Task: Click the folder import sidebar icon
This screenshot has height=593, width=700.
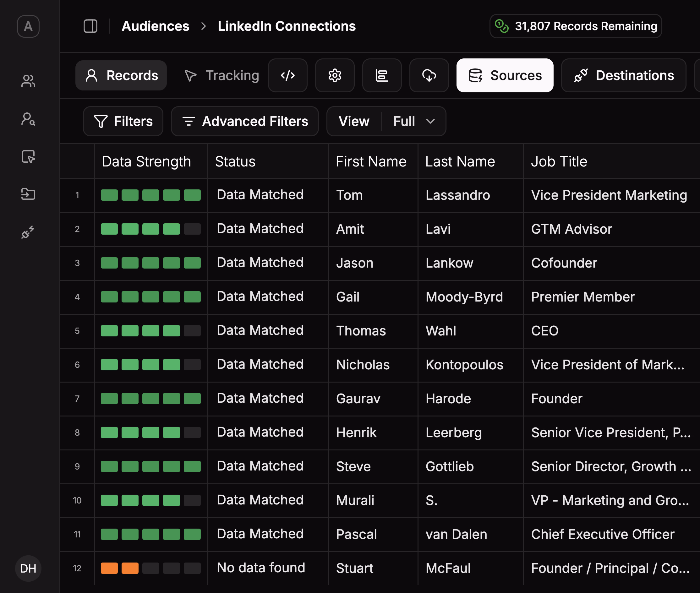Action: (28, 194)
